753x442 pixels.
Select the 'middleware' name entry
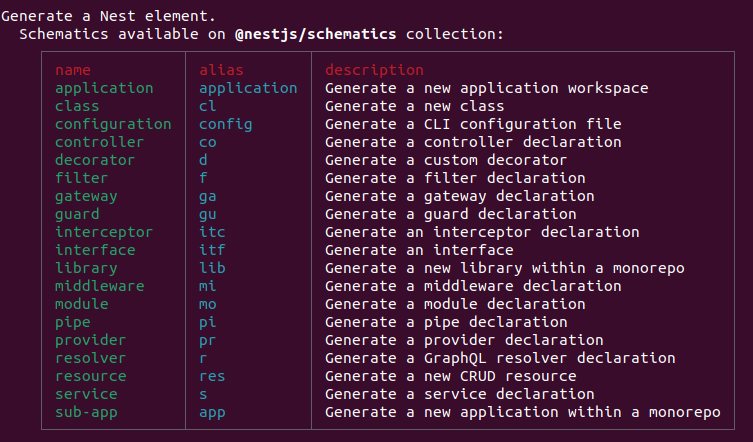pyautogui.click(x=99, y=286)
